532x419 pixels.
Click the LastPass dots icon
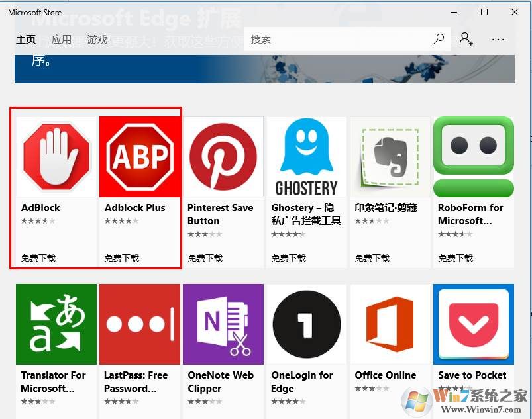140,324
